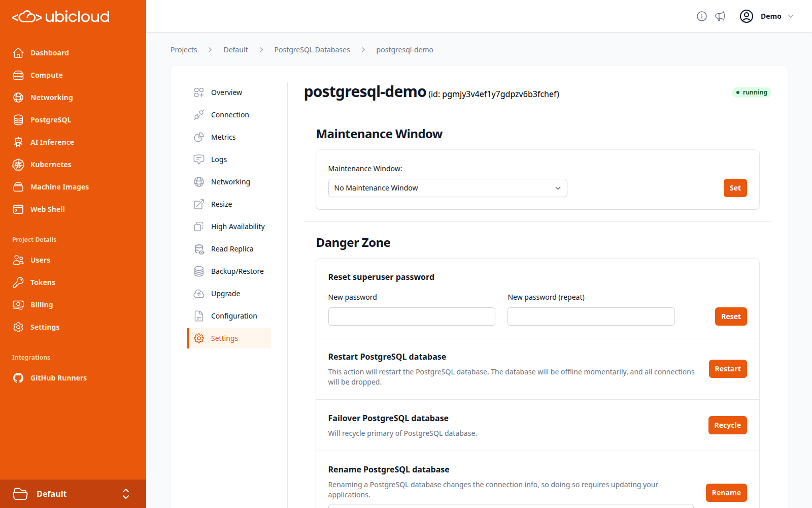Go to GitHub Runners integration
812x508 pixels.
(58, 378)
